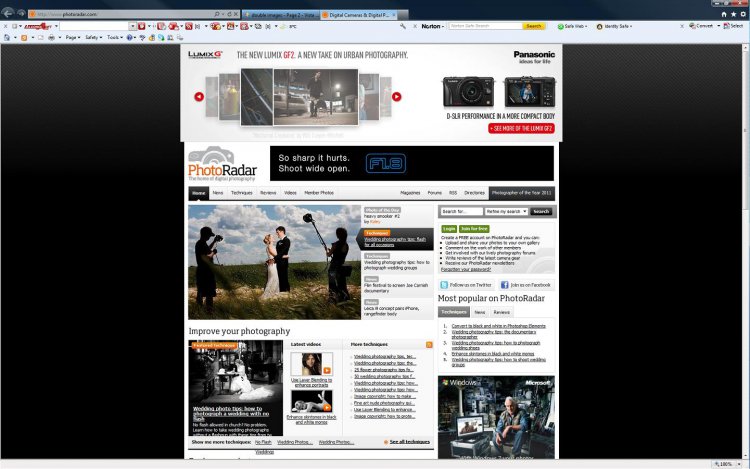Open the News item in the site navigation

coord(218,193)
